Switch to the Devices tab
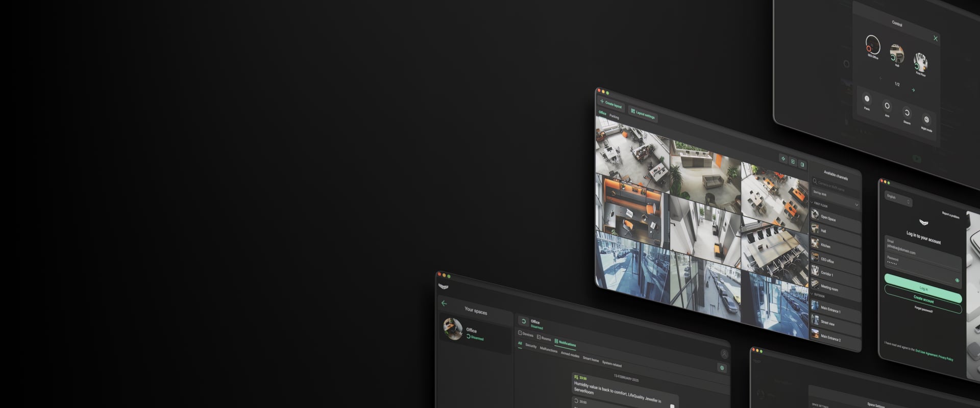Screen dimensions: 980x408 coord(526,335)
